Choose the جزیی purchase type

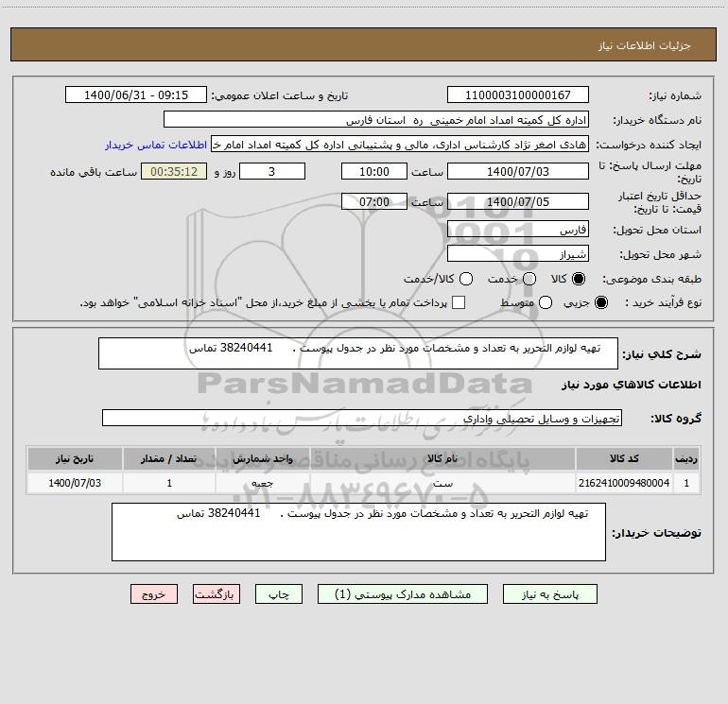pos(600,302)
